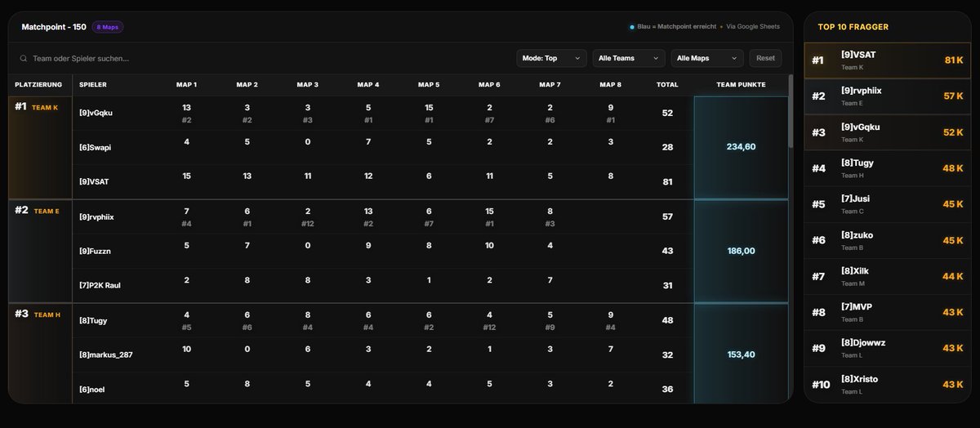The height and width of the screenshot is (428, 980).
Task: Select fragger #4 [8]Tugy row
Action: click(889, 168)
